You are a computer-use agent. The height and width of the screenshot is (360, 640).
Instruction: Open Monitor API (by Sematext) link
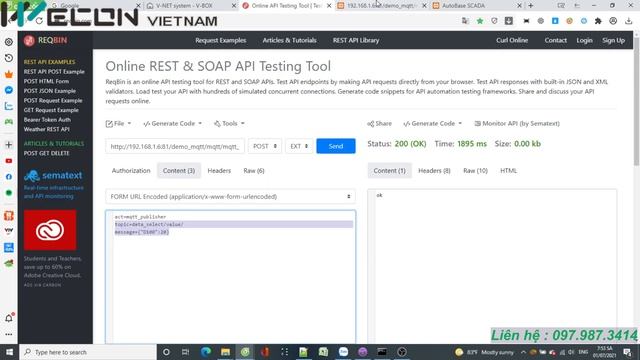tap(517, 123)
